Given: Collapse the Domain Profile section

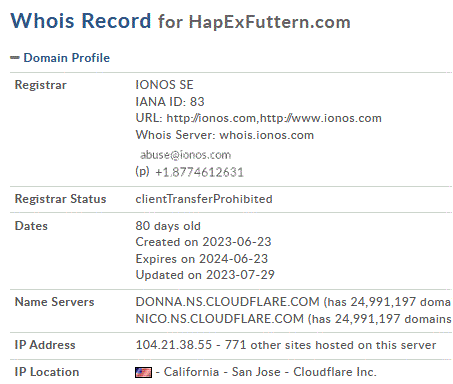Looking at the screenshot, I should [15, 58].
